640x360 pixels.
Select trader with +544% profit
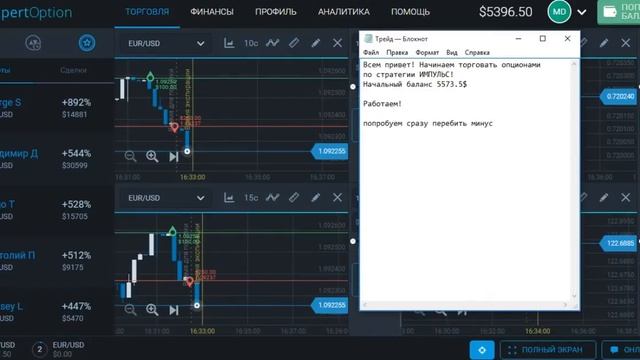[x=57, y=159]
